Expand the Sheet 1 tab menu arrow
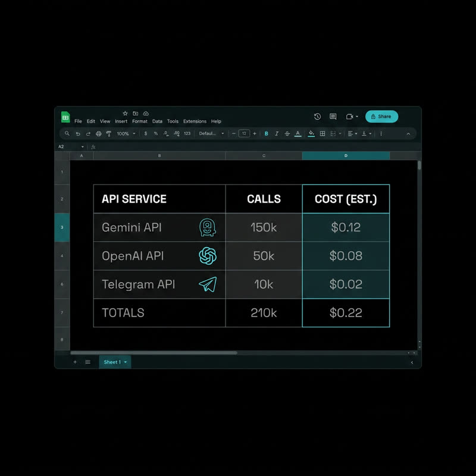This screenshot has height=476, width=476. pyautogui.click(x=126, y=362)
